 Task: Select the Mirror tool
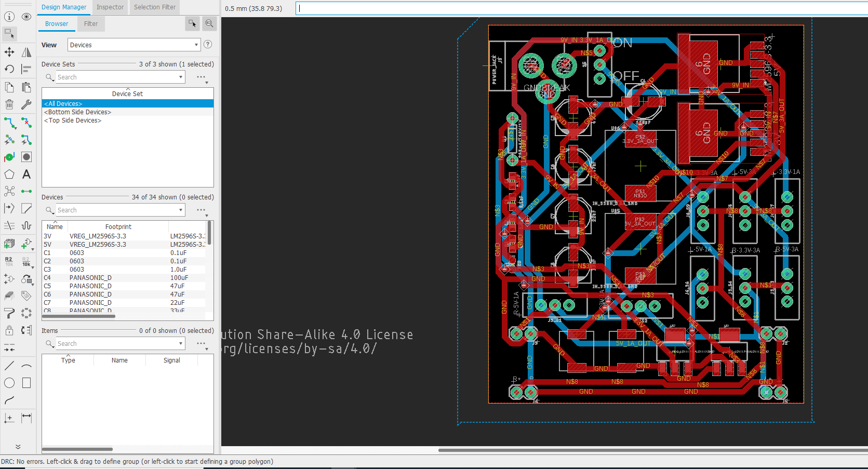26,52
